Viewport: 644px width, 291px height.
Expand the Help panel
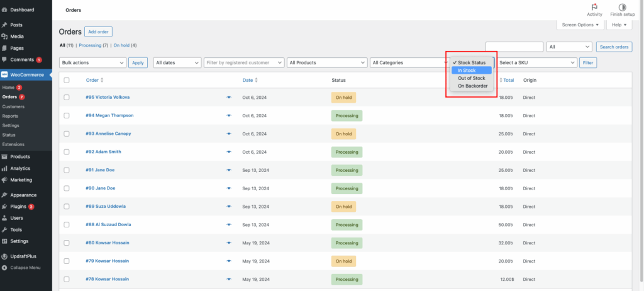coord(619,25)
